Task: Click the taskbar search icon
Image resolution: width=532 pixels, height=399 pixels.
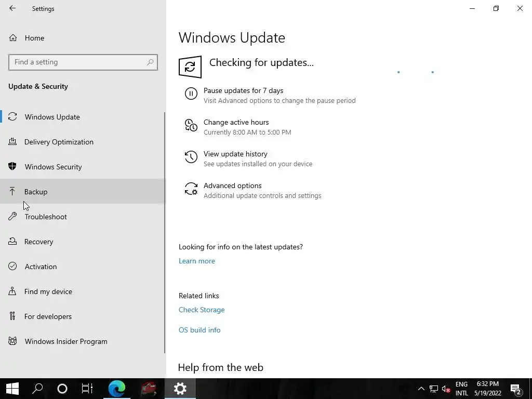Action: pyautogui.click(x=37, y=389)
